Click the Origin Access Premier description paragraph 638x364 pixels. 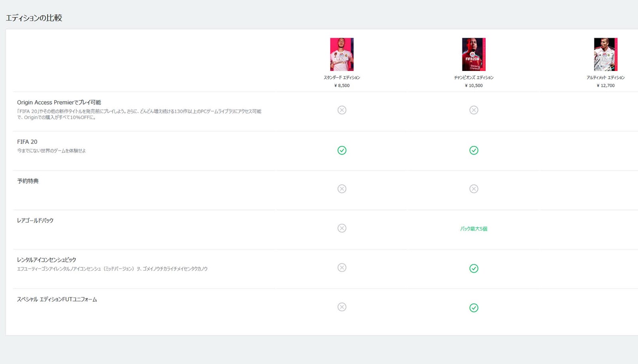(x=139, y=114)
